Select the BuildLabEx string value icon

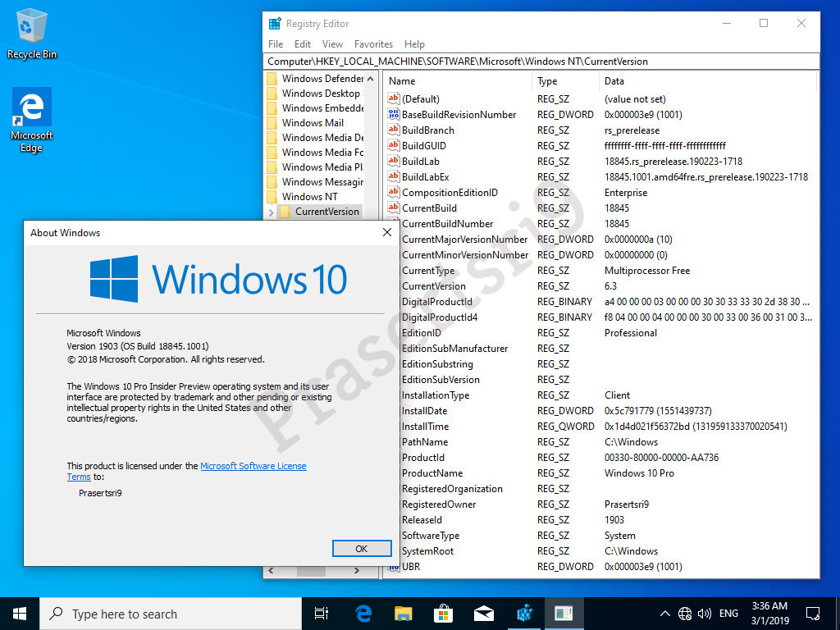[x=394, y=176]
